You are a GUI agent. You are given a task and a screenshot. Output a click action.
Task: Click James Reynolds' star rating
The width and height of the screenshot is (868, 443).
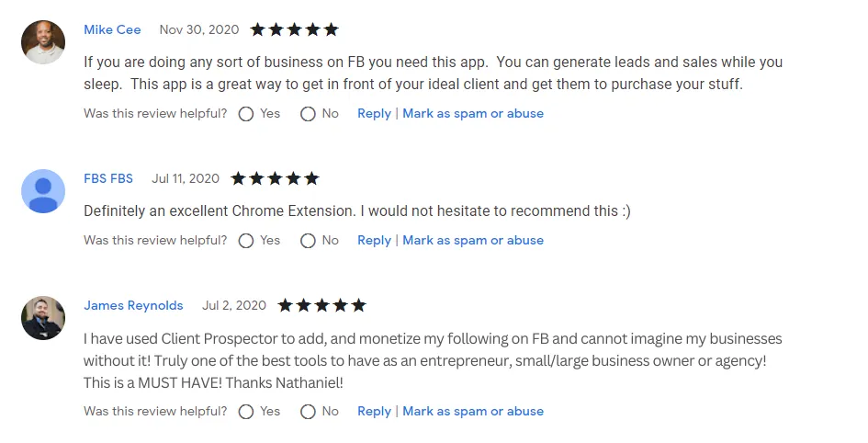coord(321,305)
